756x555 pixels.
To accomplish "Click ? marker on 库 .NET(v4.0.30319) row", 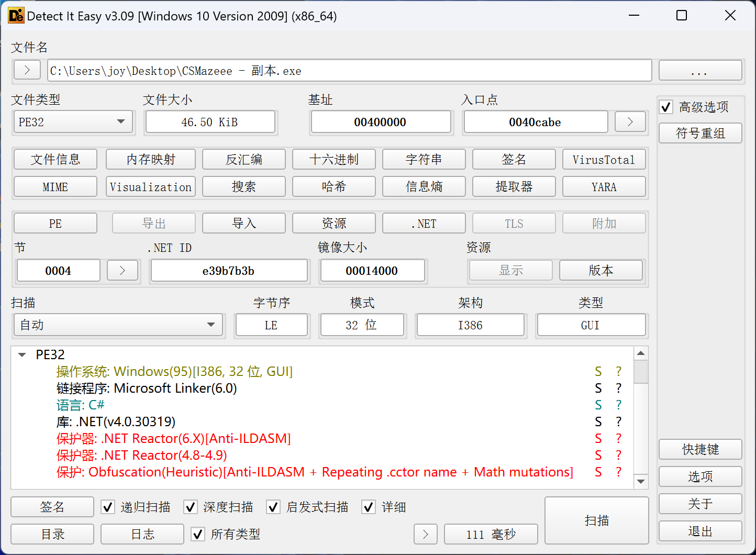I will (619, 421).
